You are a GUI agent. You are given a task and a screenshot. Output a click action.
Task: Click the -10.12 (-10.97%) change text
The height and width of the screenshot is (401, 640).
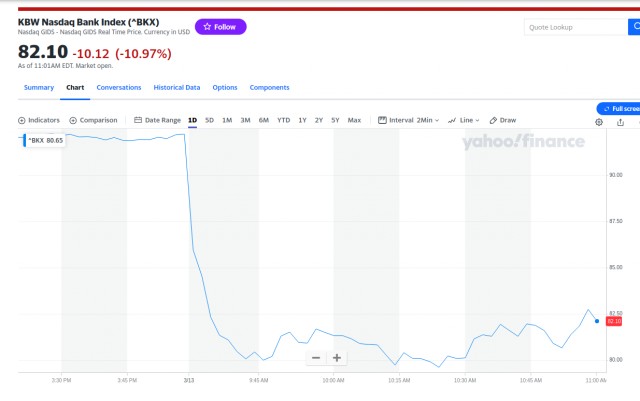[122, 53]
